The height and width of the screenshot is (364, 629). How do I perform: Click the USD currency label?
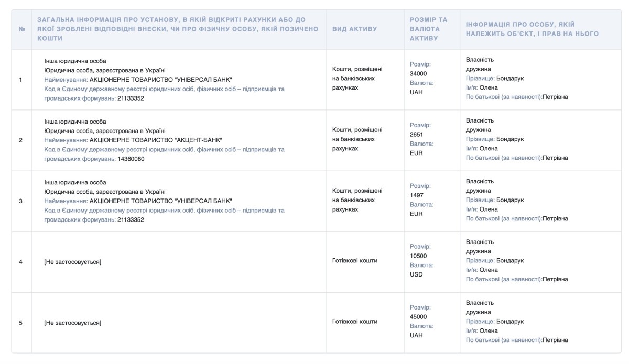click(x=416, y=274)
